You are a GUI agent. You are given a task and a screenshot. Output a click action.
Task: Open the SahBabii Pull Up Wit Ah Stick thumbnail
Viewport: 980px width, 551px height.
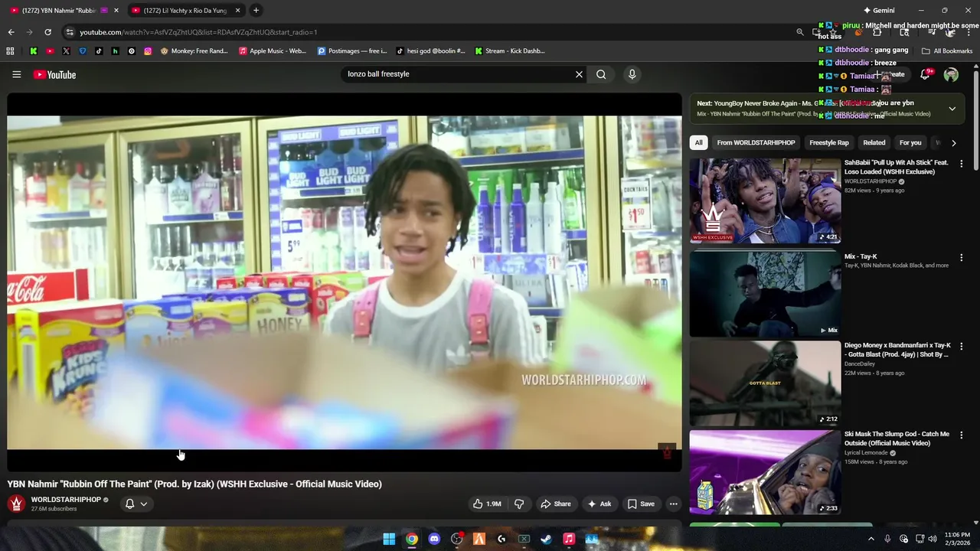[765, 201]
